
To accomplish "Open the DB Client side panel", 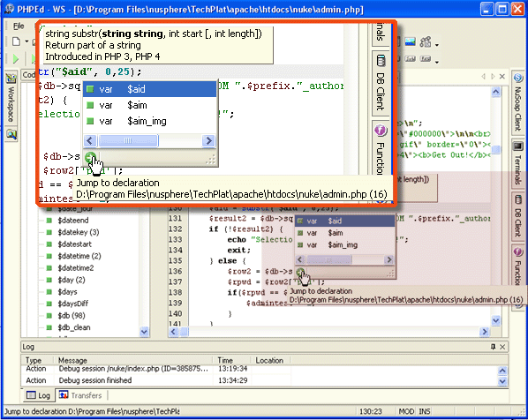I will click(x=517, y=216).
